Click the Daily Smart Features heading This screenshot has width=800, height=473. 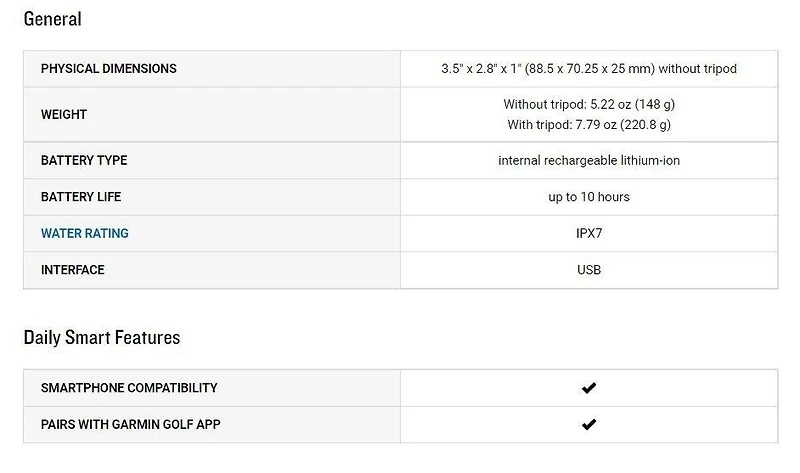[101, 338]
